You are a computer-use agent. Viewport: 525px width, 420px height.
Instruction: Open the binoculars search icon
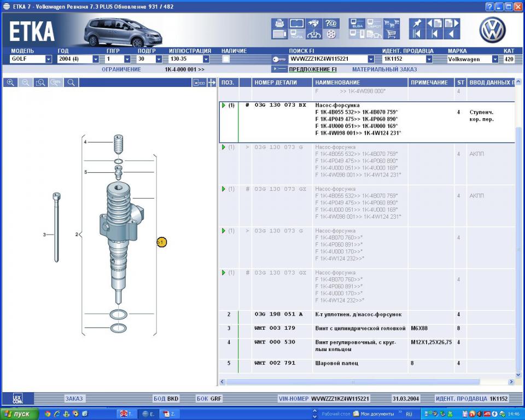pos(314,23)
